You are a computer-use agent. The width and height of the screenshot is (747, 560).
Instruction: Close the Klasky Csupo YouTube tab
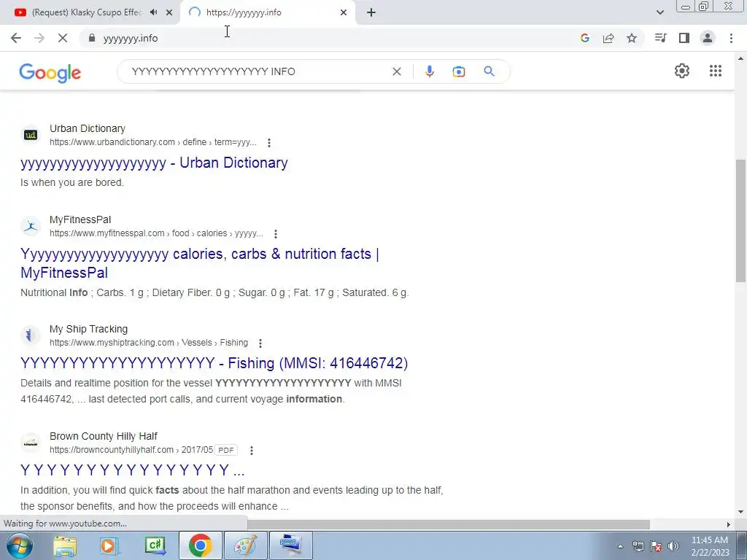pos(169,12)
